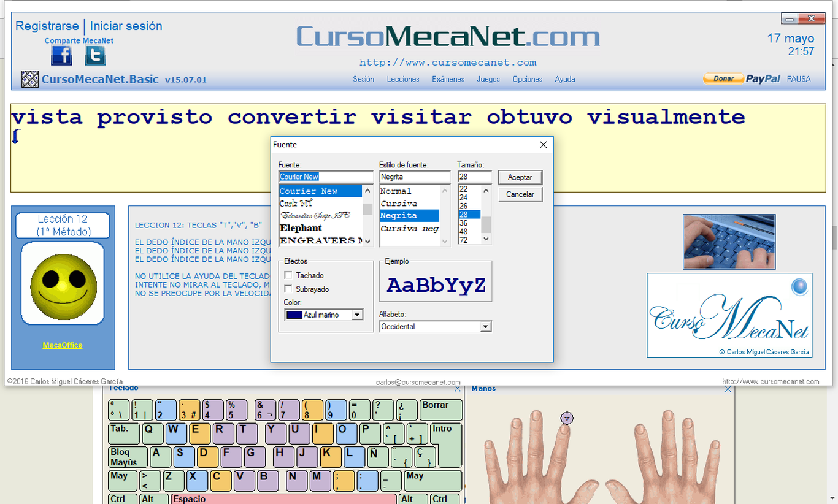Click the yellow smiley face image
The height and width of the screenshot is (504, 838).
[63, 287]
